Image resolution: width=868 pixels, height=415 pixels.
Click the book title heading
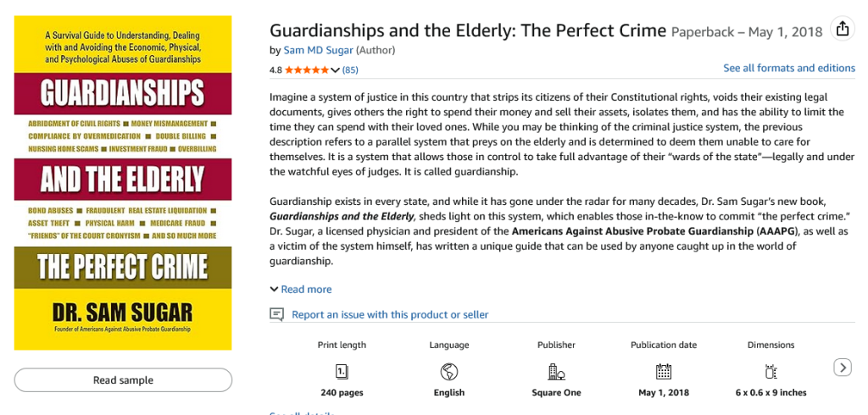468,31
